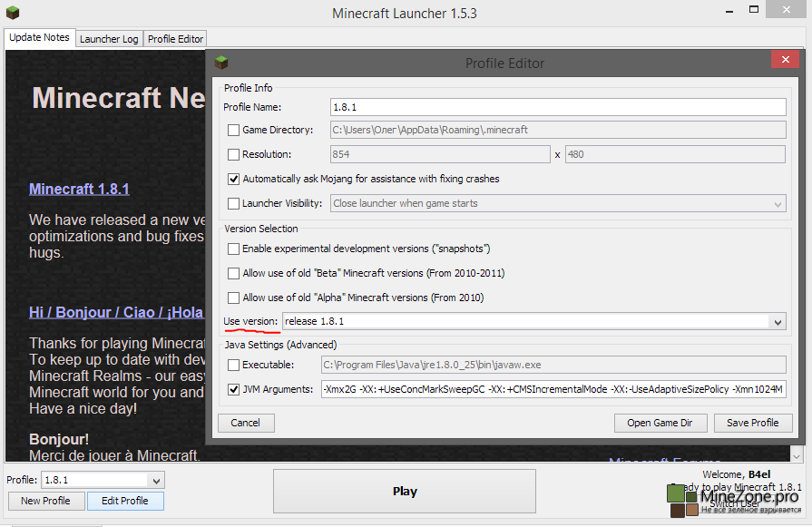Click the Profile Name text field

coord(556,107)
